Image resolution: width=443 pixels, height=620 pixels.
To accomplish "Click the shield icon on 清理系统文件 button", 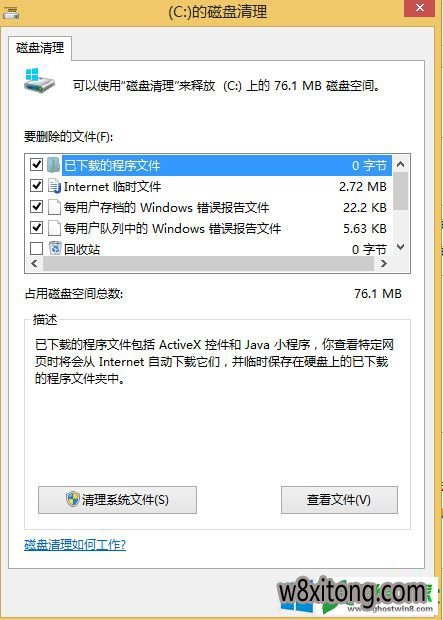I will (x=73, y=499).
